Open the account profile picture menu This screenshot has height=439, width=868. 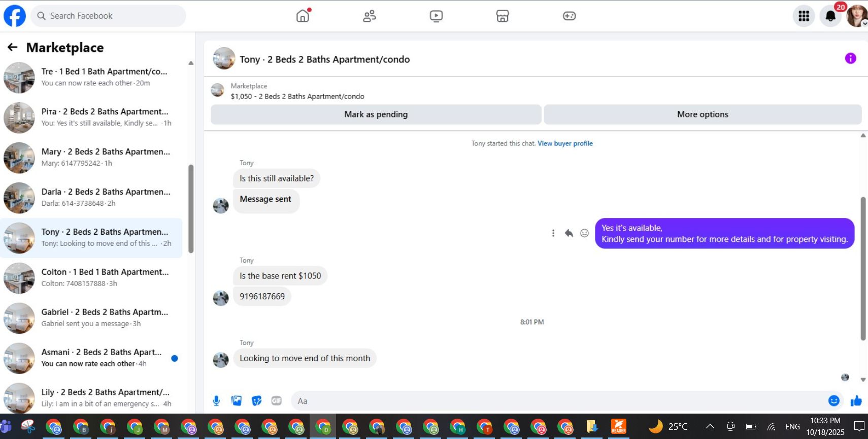(857, 16)
